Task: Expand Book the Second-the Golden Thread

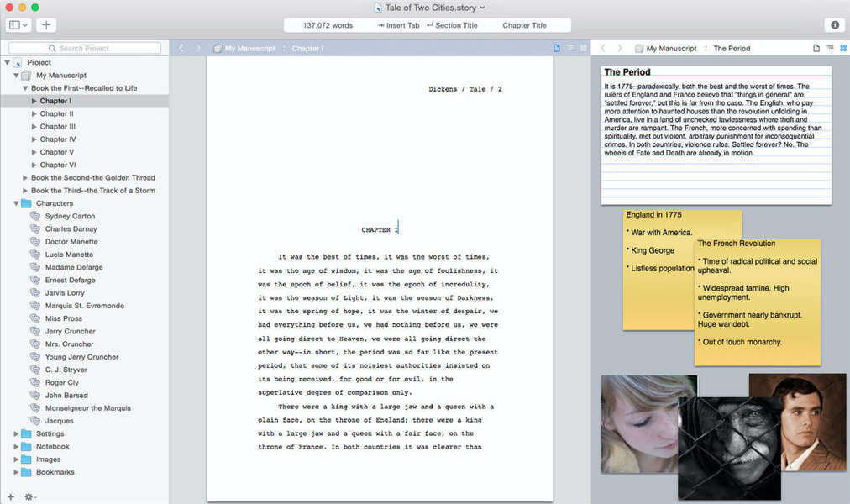Action: (25, 178)
